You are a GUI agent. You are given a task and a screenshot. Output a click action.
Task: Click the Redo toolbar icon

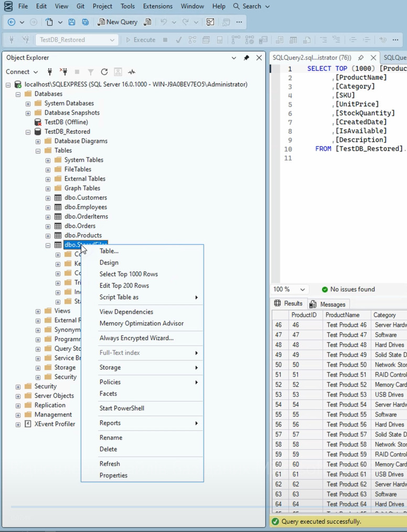[x=185, y=22]
